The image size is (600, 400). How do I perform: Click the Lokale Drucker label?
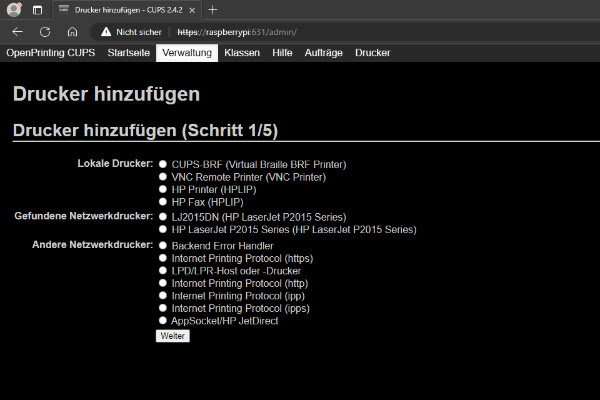tap(115, 163)
